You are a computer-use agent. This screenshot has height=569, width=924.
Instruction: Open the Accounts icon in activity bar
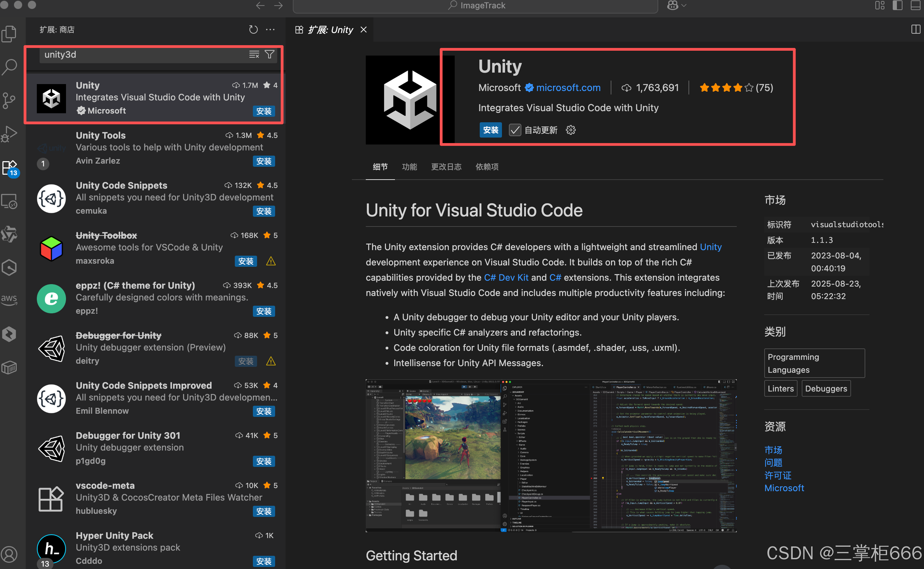9,554
